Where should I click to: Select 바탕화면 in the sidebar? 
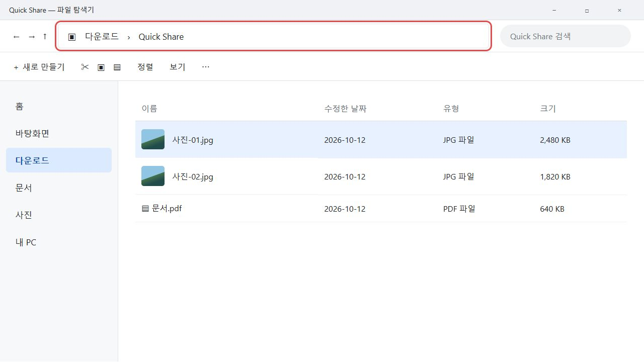[59, 133]
